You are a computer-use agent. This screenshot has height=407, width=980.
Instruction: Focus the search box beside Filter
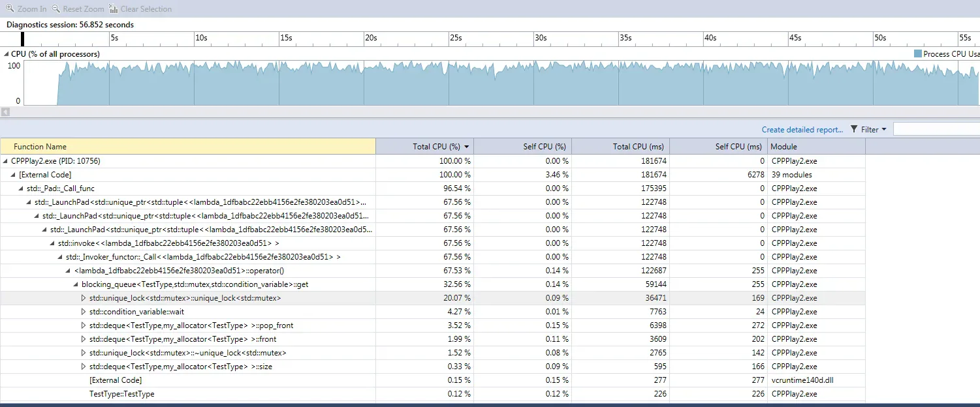pos(936,129)
